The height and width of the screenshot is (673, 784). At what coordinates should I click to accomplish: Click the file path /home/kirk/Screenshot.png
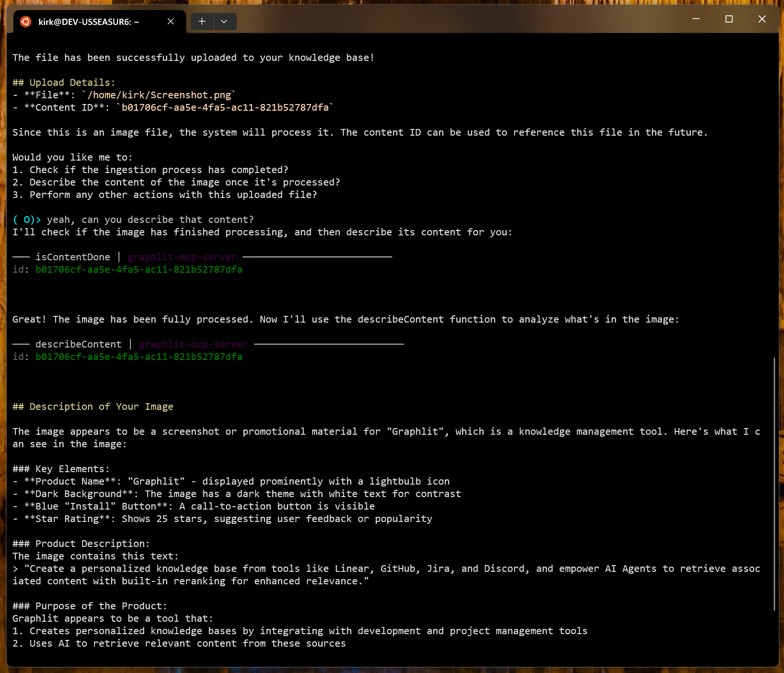click(x=159, y=95)
